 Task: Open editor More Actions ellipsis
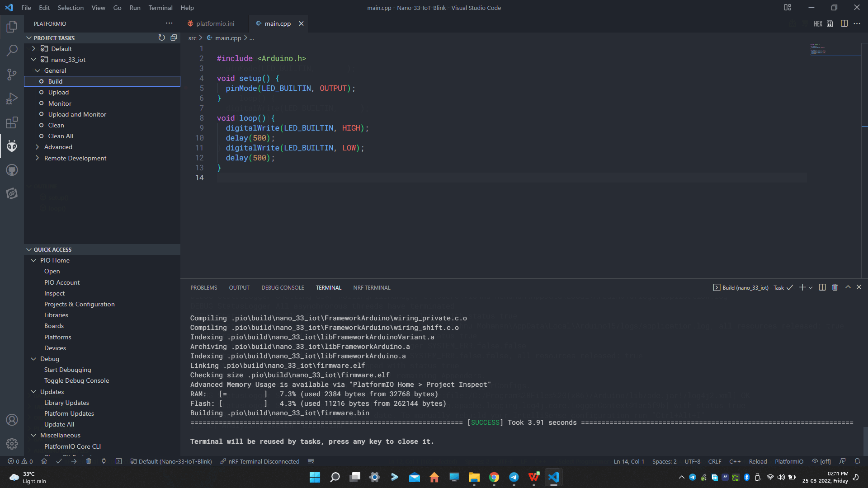coord(857,23)
